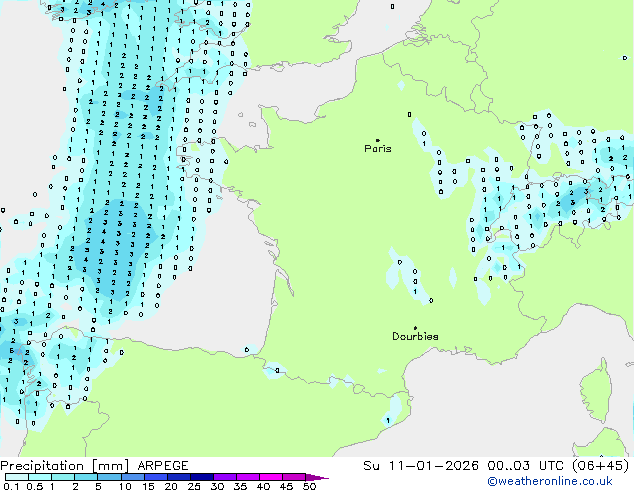This screenshot has height=490, width=634.
Task: Click the '(06+45)' forecast run text
Action: click(600, 466)
